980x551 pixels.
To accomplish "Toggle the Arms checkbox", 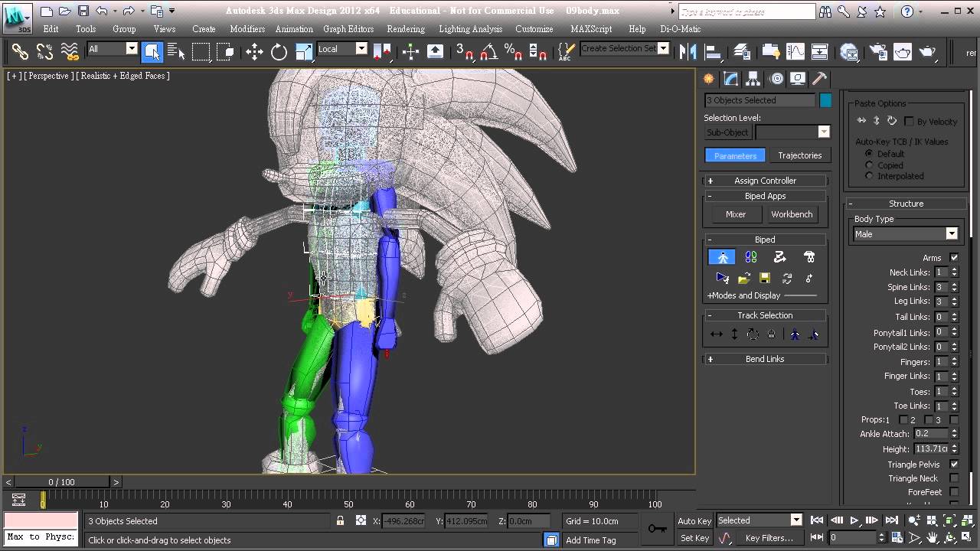I will click(x=954, y=258).
